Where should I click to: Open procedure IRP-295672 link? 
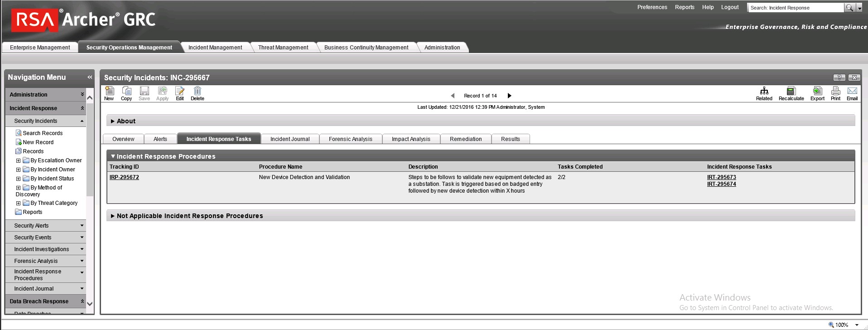(x=124, y=177)
